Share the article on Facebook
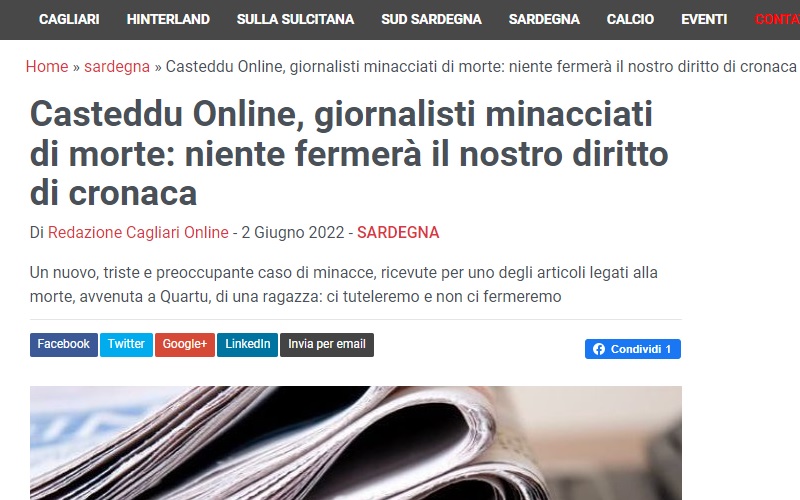This screenshot has width=800, height=500. pos(64,344)
